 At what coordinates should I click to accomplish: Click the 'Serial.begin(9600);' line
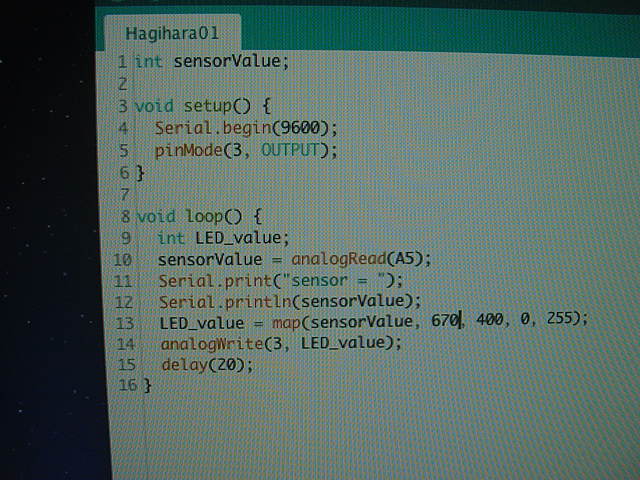[x=246, y=128]
